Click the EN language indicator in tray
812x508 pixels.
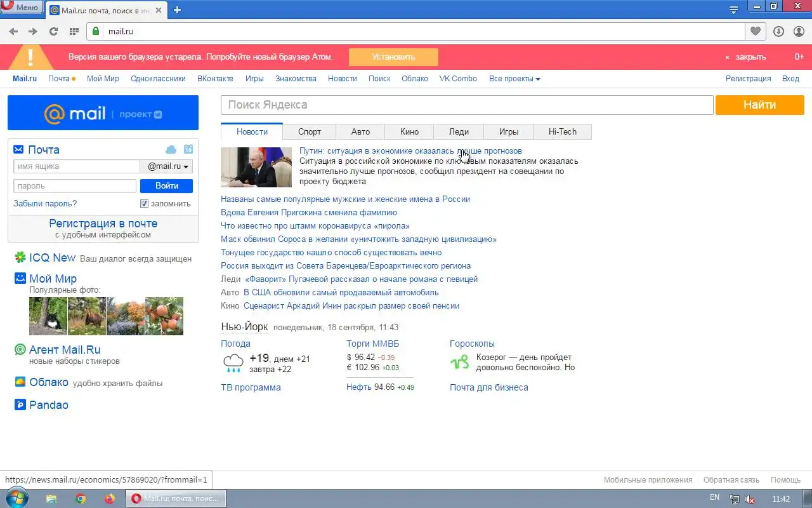click(714, 497)
